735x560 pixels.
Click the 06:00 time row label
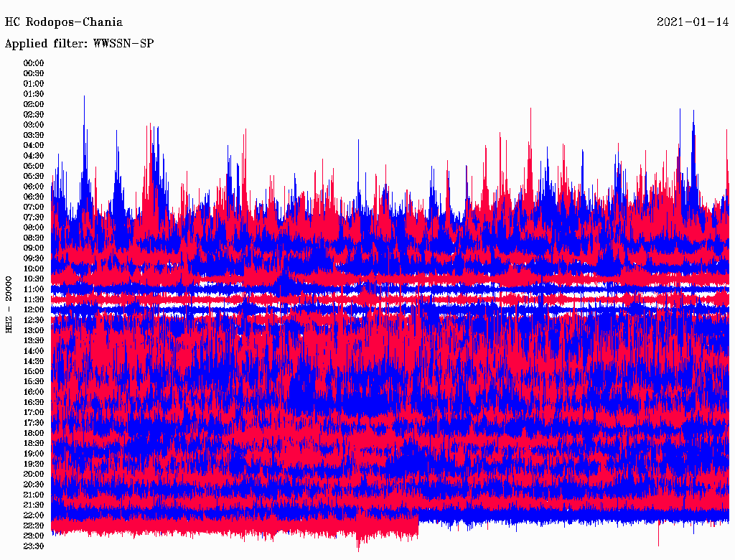[34, 187]
